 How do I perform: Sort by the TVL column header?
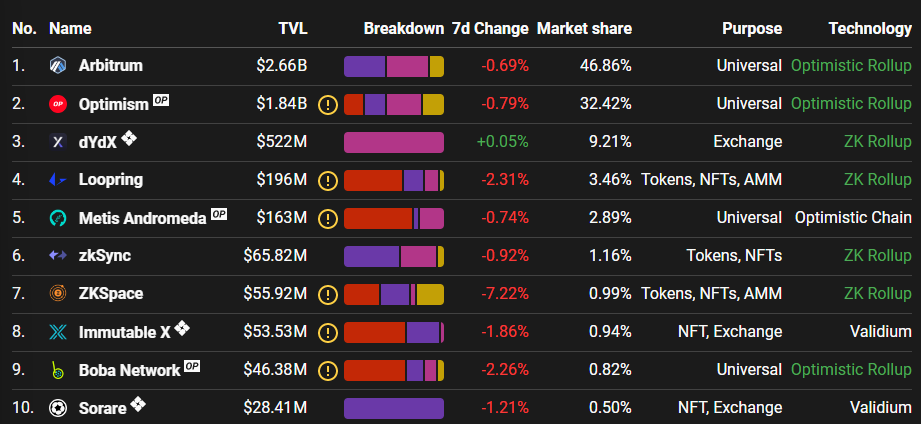(x=293, y=28)
